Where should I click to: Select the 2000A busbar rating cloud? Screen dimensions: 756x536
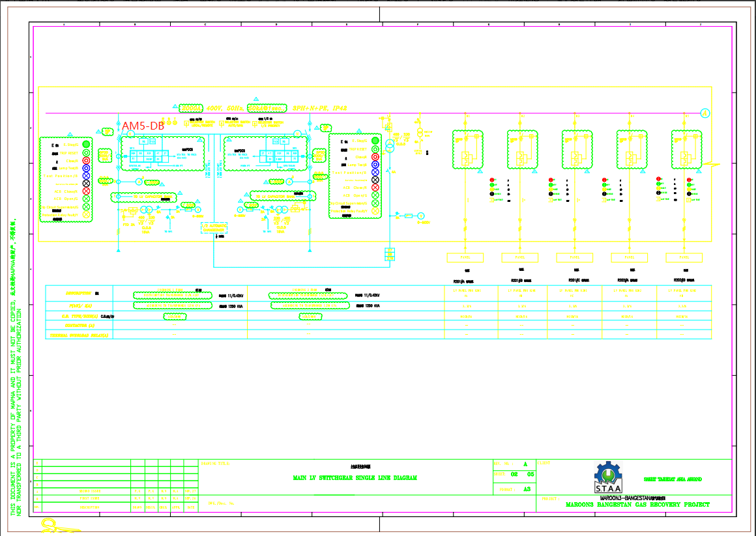tap(191, 109)
